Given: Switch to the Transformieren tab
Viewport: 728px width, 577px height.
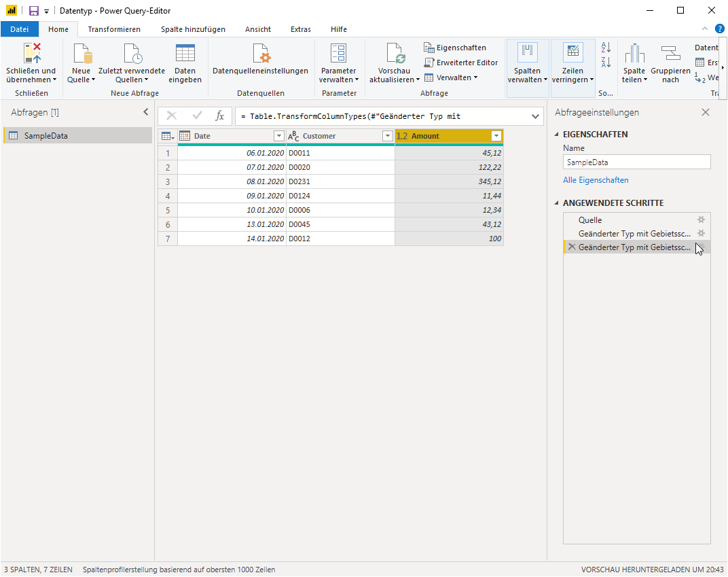Looking at the screenshot, I should 114,29.
